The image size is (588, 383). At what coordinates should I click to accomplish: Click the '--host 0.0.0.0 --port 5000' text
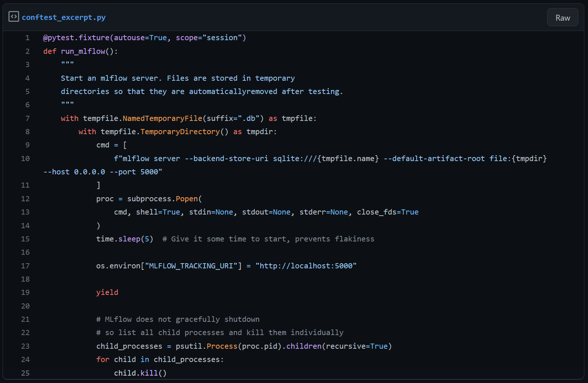[103, 172]
